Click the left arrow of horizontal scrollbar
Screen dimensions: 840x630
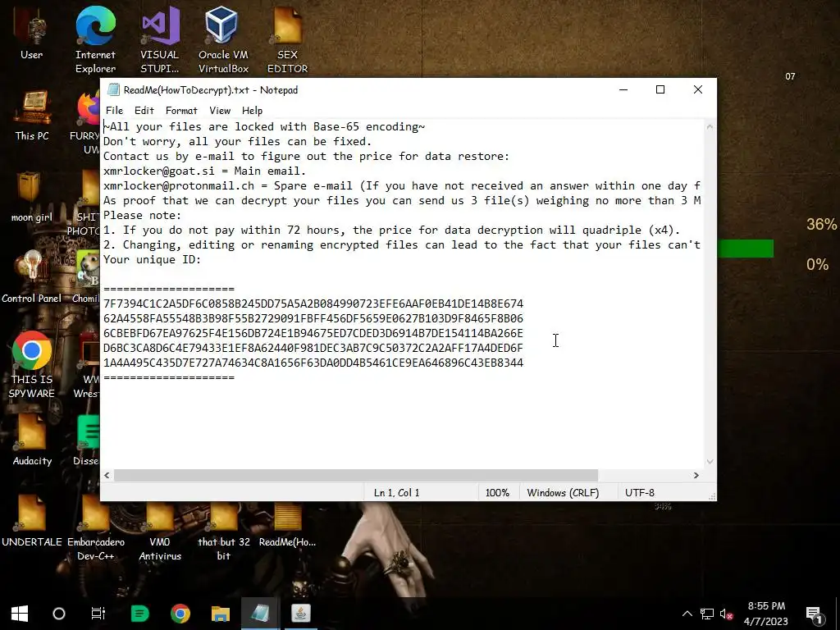pos(107,475)
